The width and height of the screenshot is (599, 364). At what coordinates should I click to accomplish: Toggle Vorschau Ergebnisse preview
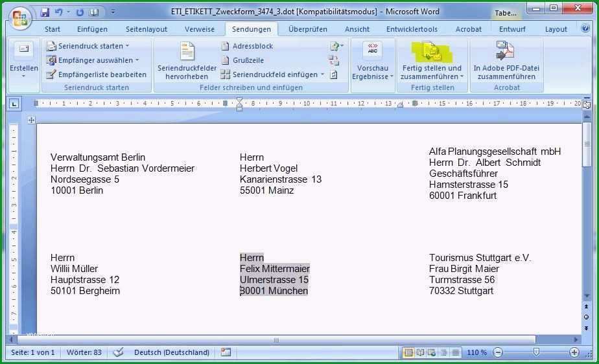point(373,61)
